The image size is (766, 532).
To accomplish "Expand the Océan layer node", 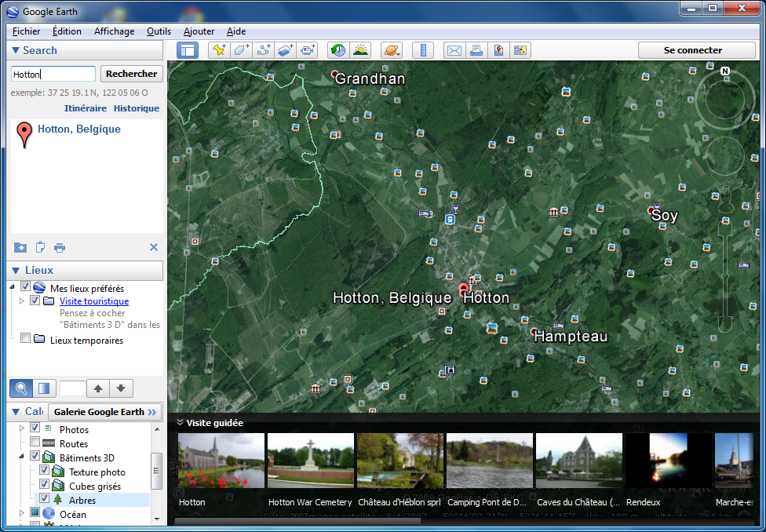I will tap(21, 513).
